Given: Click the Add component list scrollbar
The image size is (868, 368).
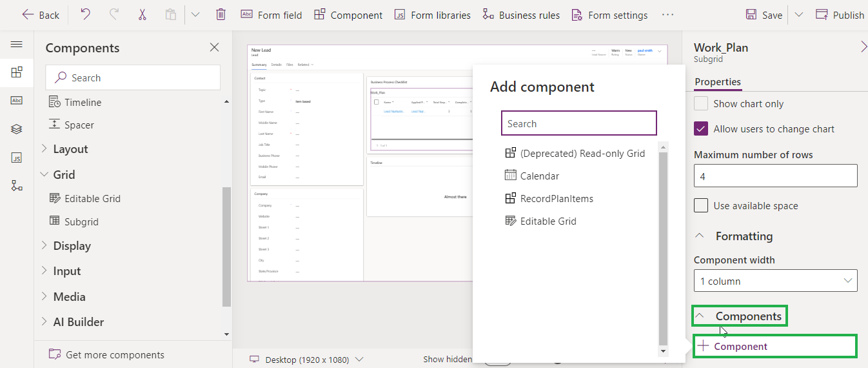Looking at the screenshot, I should 663,245.
